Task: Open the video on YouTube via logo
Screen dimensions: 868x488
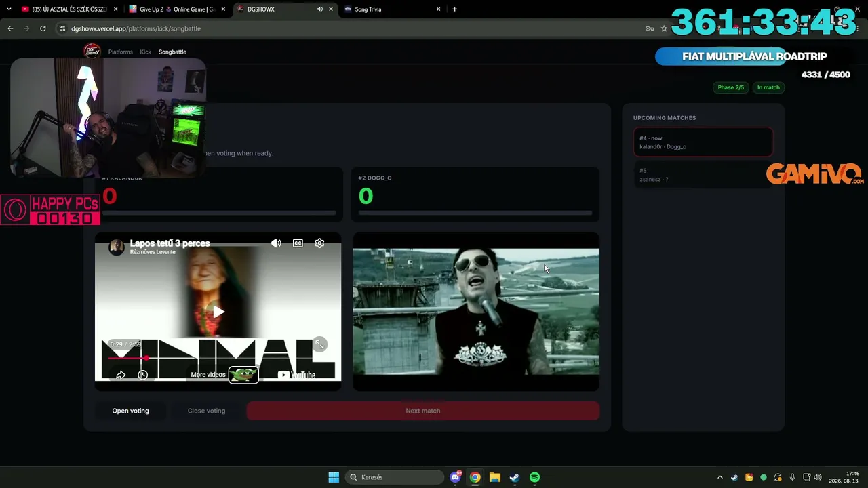Action: 297,375
